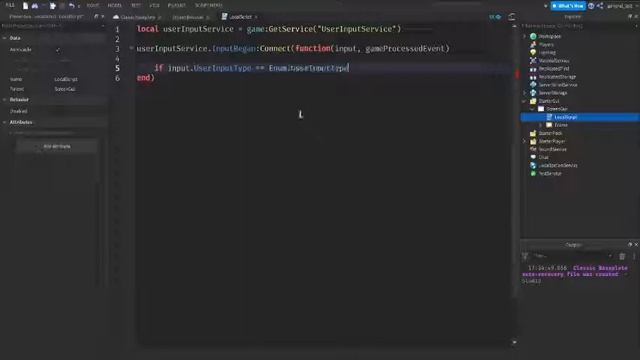Collapse the Attributes section in Properties
Screen dimensions: 640x360
coord(4,122)
